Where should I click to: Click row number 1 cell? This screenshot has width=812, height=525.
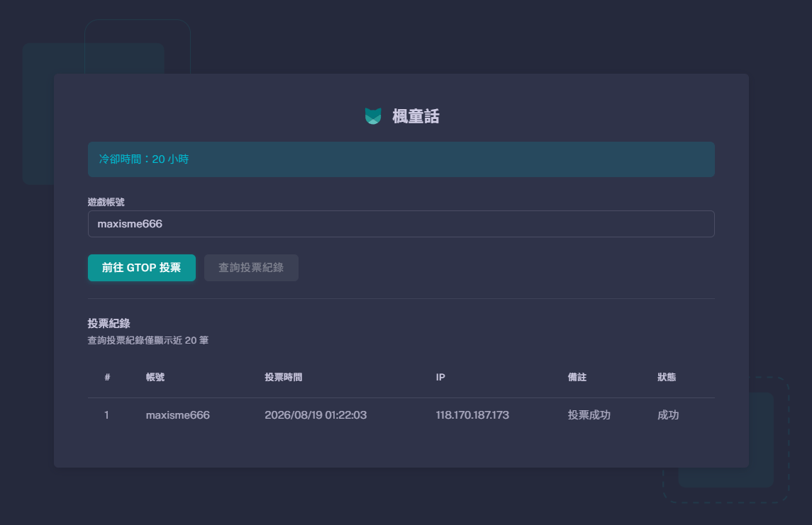click(x=106, y=415)
